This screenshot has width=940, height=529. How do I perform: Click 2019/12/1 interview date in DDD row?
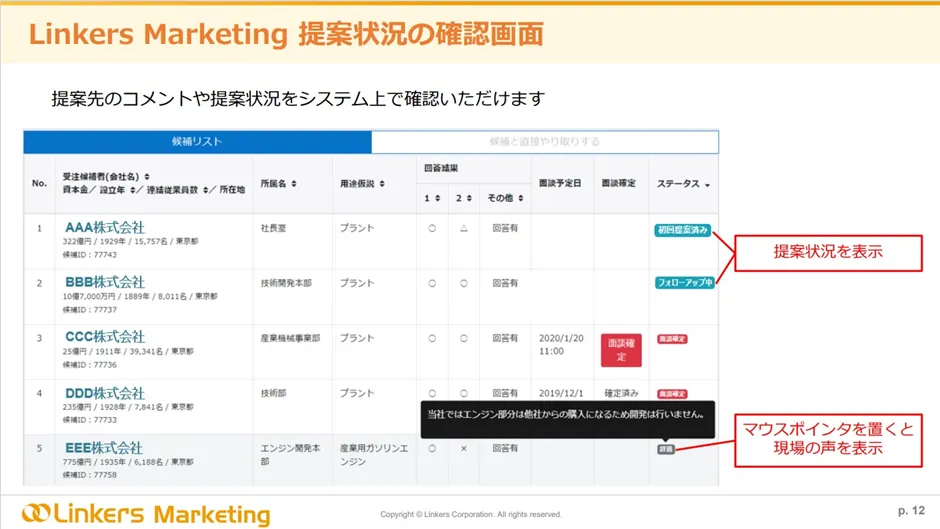click(x=561, y=393)
